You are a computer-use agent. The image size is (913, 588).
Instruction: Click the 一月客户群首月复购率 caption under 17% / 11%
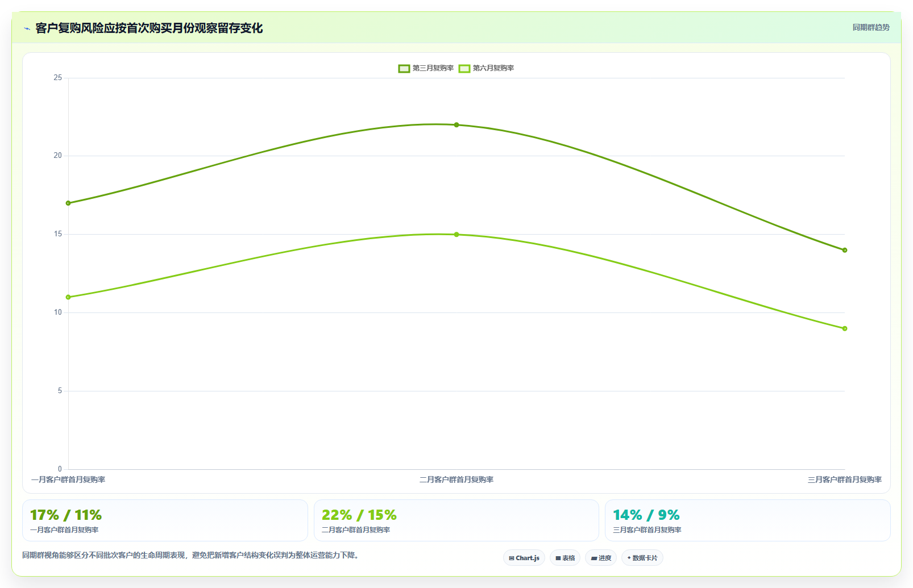coord(64,529)
